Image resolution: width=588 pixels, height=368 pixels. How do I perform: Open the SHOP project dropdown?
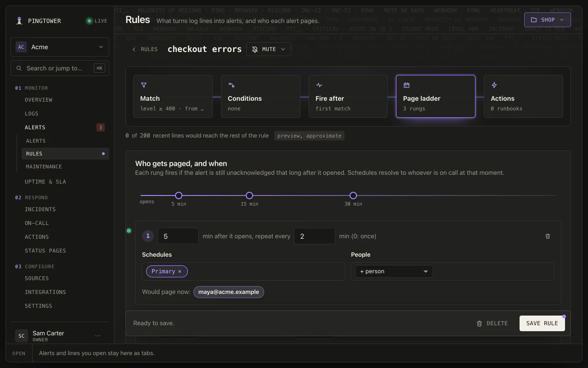point(548,20)
